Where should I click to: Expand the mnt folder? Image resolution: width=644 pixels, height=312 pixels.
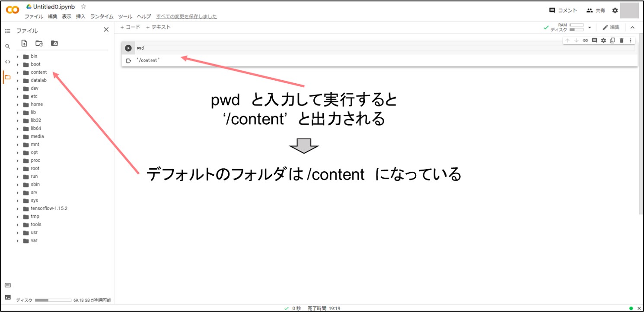[x=18, y=145]
